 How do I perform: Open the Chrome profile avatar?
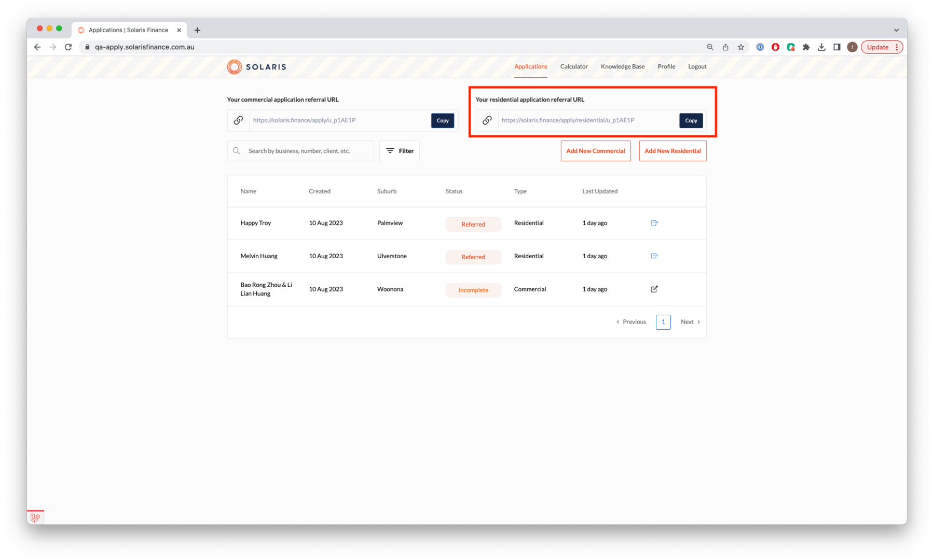(852, 47)
